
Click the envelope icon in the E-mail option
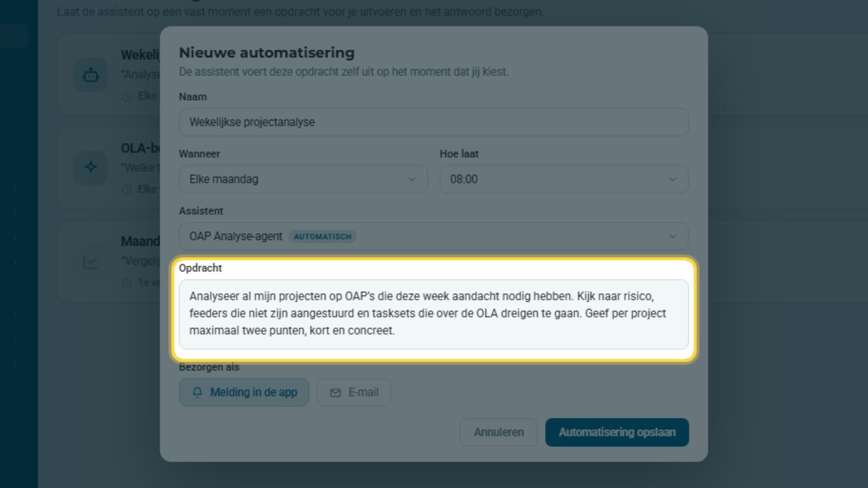tap(335, 393)
